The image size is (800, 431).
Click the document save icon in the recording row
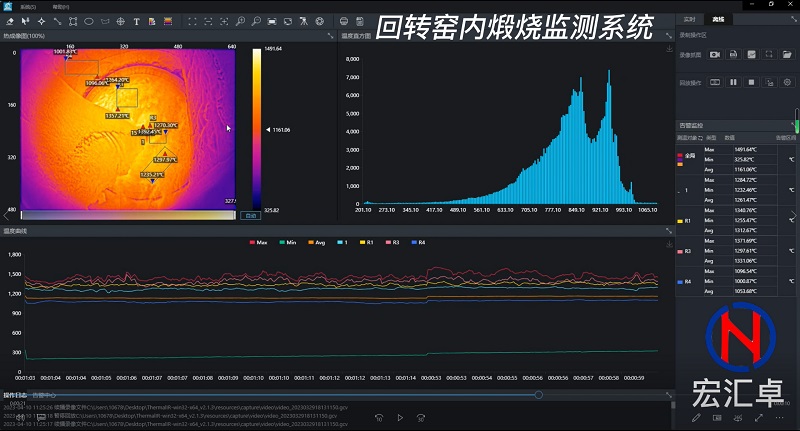(x=733, y=55)
